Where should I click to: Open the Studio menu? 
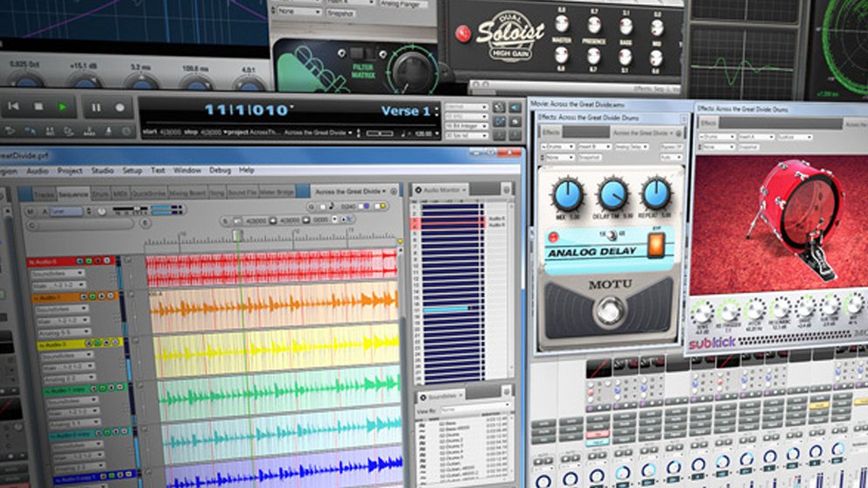pyautogui.click(x=102, y=171)
